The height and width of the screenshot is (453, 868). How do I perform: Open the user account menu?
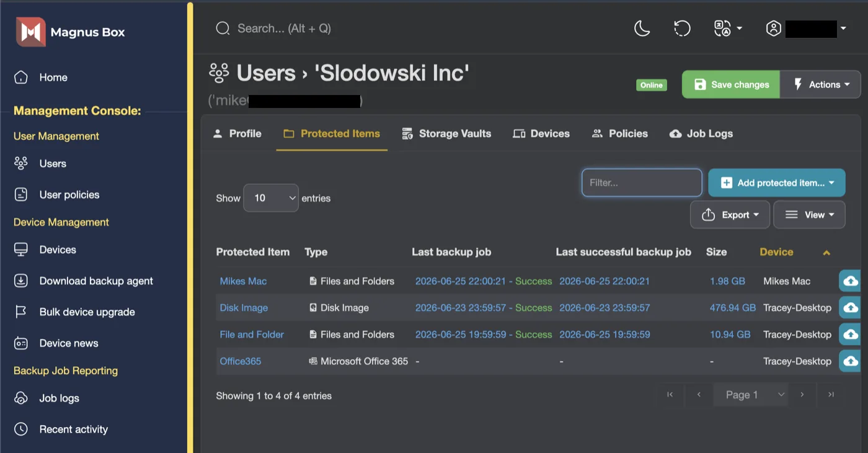tap(806, 29)
